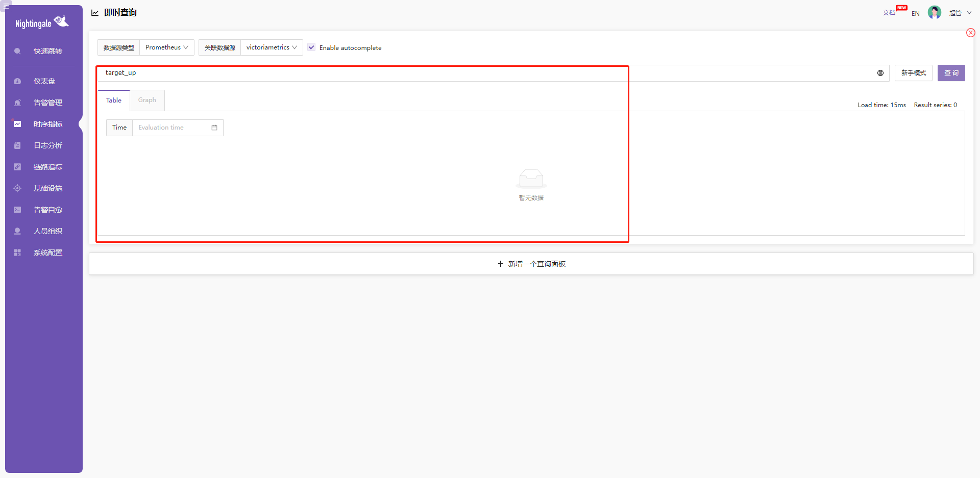Collapse the sidebar with the hamburger toggle
980x478 pixels.
click(6, 6)
